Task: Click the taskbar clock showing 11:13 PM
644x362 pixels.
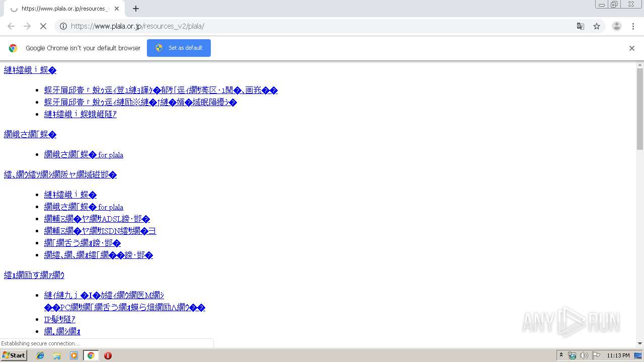Action: (x=618, y=355)
